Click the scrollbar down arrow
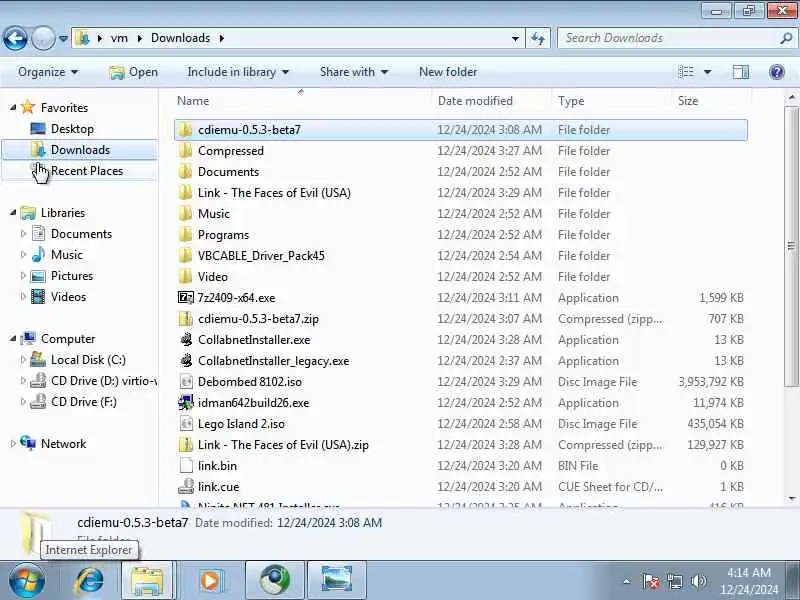The width and height of the screenshot is (800, 600). pyautogui.click(x=792, y=499)
